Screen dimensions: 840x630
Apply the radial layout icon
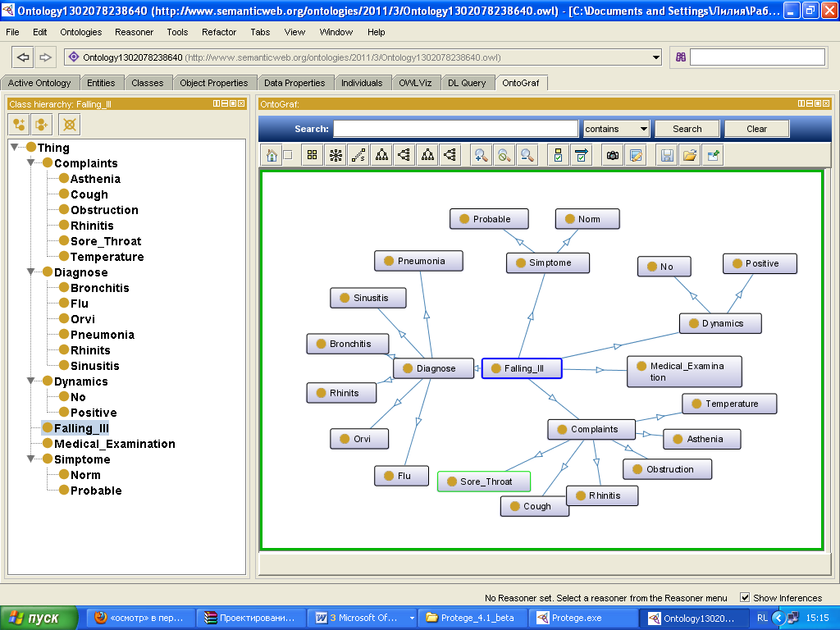pyautogui.click(x=336, y=155)
